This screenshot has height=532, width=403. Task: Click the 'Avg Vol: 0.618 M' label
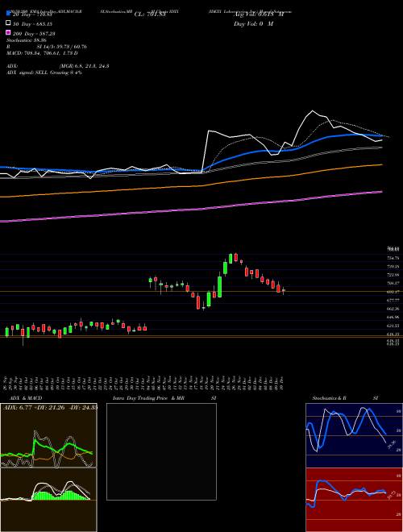click(259, 15)
